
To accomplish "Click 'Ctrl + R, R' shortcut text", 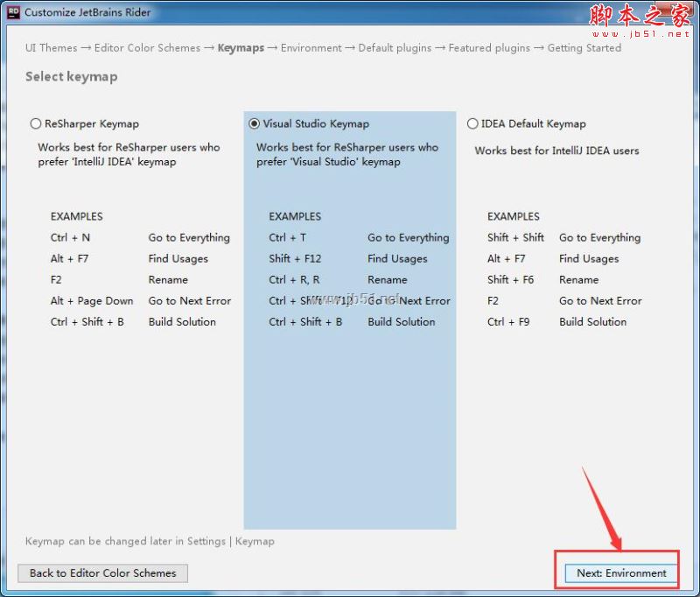I will coord(294,280).
